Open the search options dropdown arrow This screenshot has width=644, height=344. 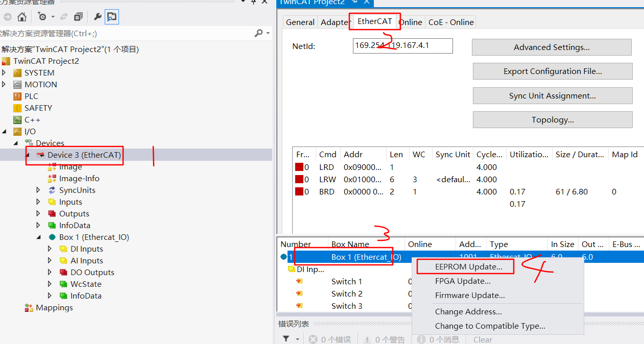(268, 34)
